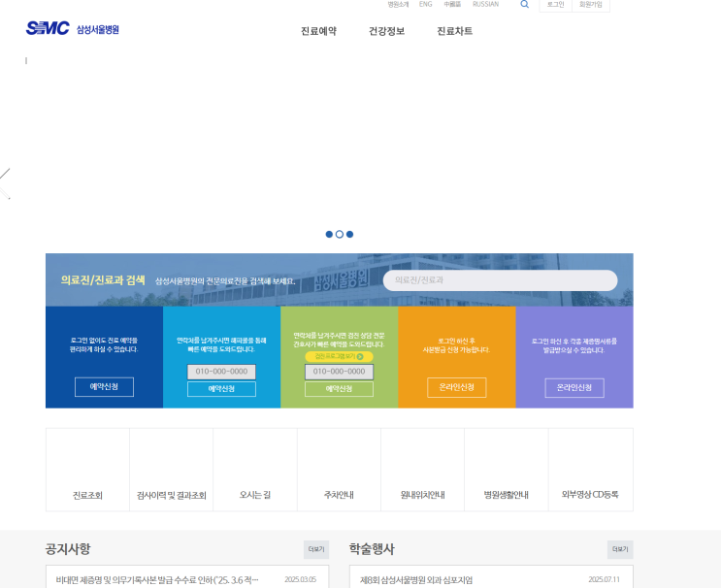Click the 공지사항 section heading

[x=68, y=549]
